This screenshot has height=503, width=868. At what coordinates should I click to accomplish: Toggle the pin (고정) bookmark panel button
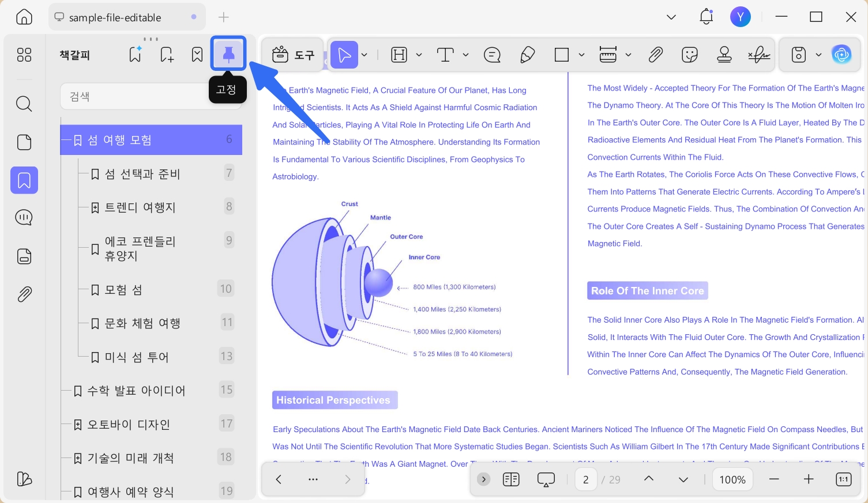[x=228, y=54]
